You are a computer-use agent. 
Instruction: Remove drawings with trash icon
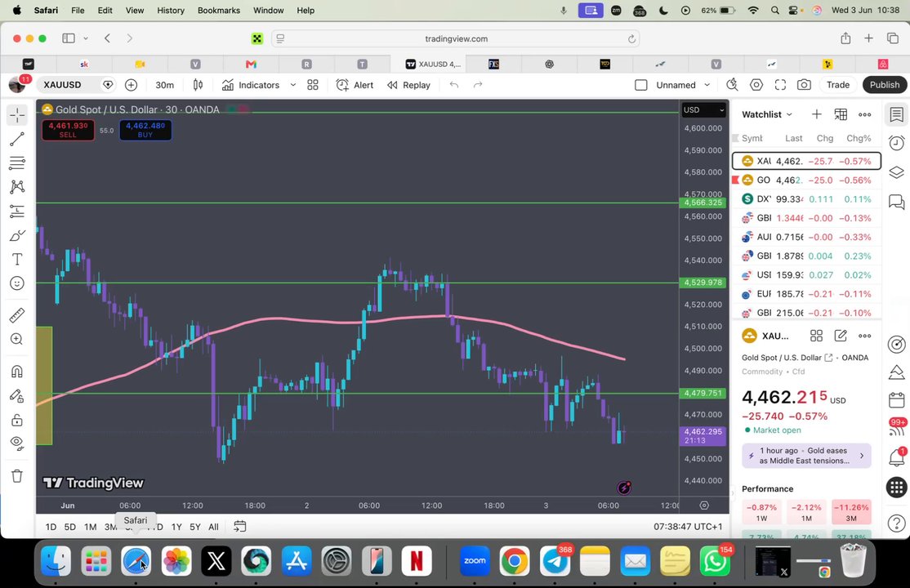pyautogui.click(x=17, y=476)
